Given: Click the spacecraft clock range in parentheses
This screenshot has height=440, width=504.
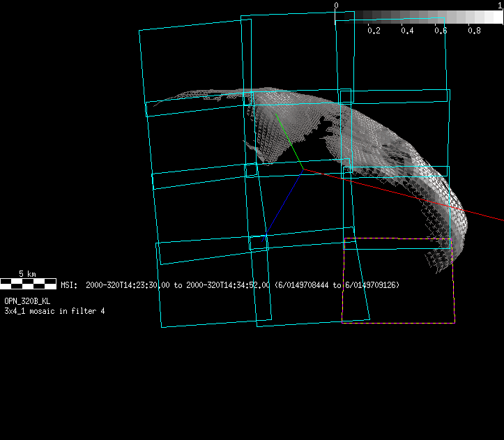Looking at the screenshot, I should (337, 285).
